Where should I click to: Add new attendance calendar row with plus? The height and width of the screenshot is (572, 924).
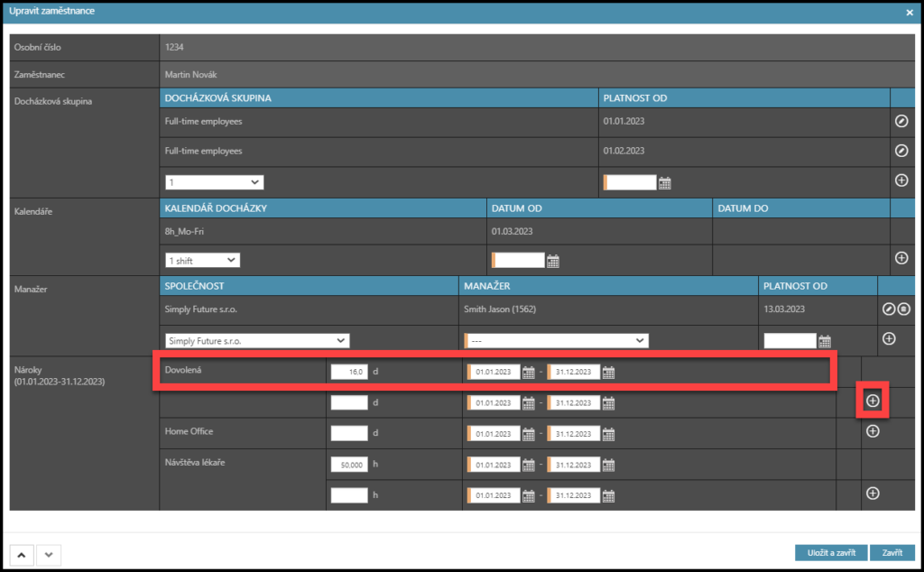pyautogui.click(x=901, y=258)
